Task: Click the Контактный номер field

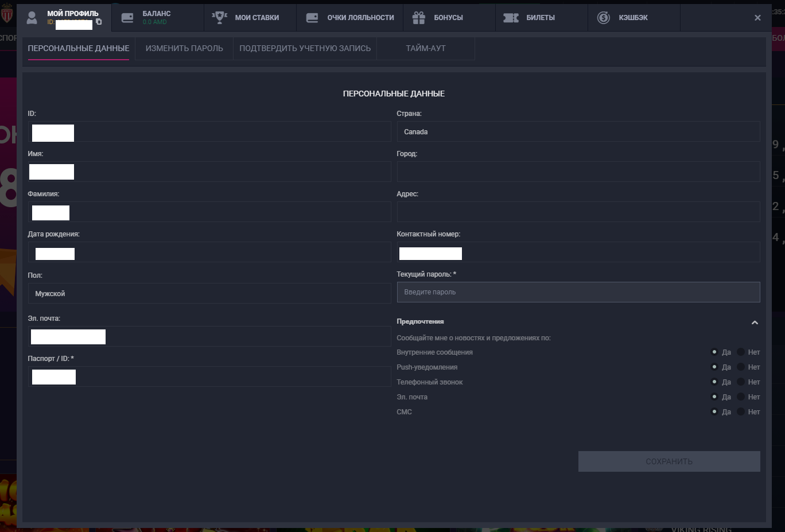Action: 578,252
